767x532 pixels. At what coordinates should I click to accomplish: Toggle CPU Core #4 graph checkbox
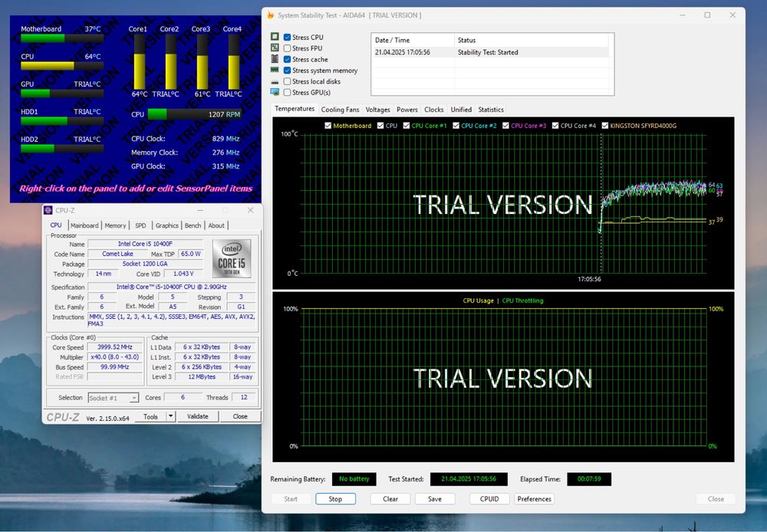[555, 126]
